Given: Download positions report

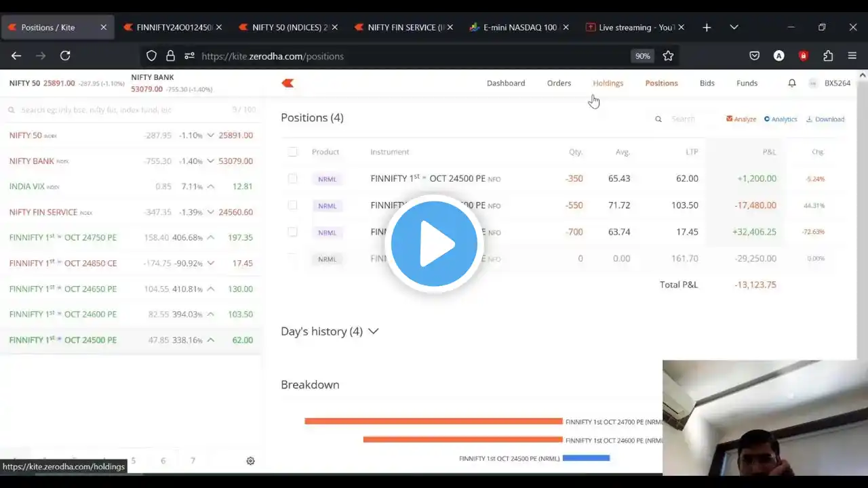Looking at the screenshot, I should point(825,119).
